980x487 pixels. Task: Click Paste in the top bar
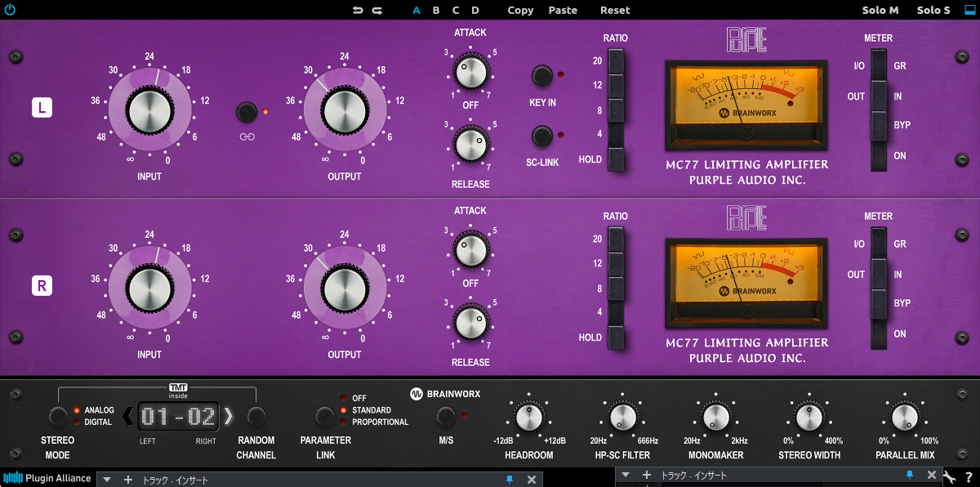point(563,11)
